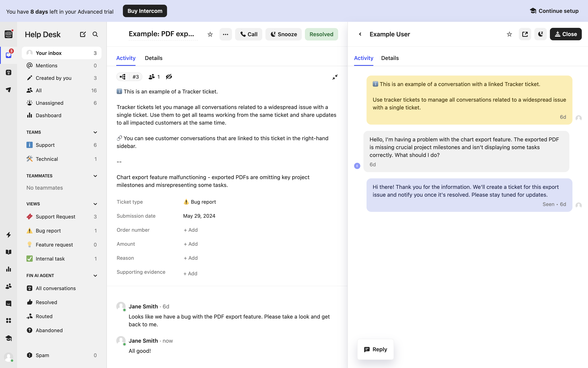
Task: Click Continue setup link
Action: coord(554,11)
